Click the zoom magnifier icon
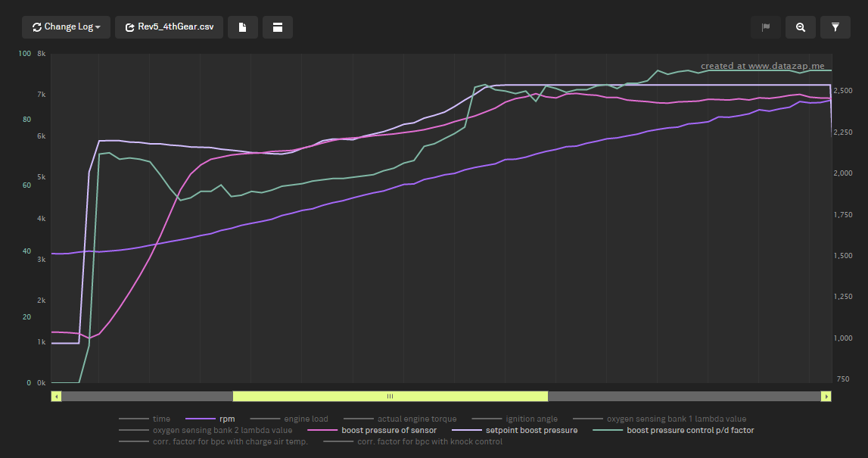The width and height of the screenshot is (868, 458). pyautogui.click(x=801, y=27)
